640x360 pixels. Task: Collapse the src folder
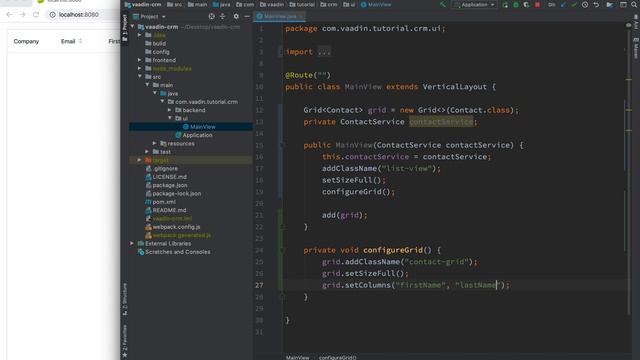[x=140, y=77]
